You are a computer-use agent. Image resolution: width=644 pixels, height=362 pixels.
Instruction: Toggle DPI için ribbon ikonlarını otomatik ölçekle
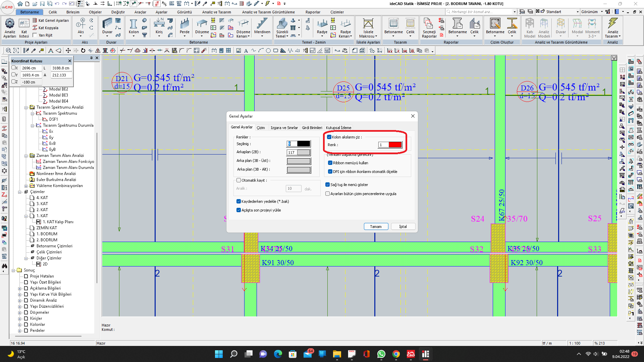tap(330, 172)
